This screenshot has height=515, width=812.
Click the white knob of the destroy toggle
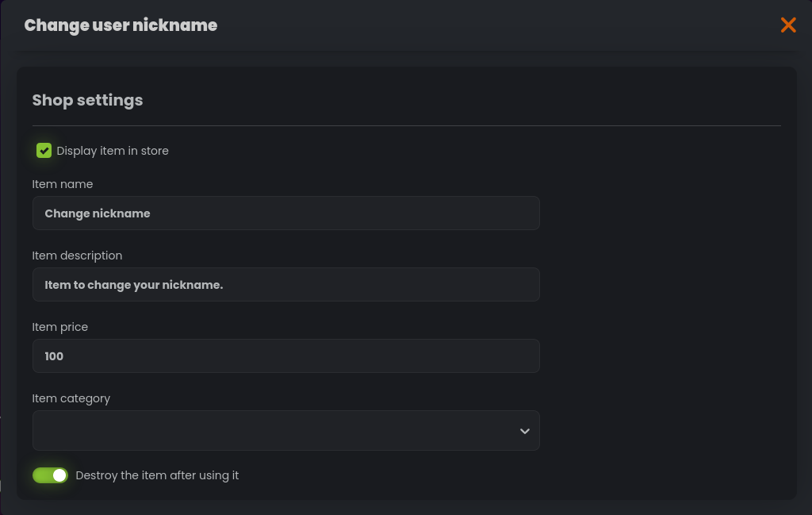[59, 475]
